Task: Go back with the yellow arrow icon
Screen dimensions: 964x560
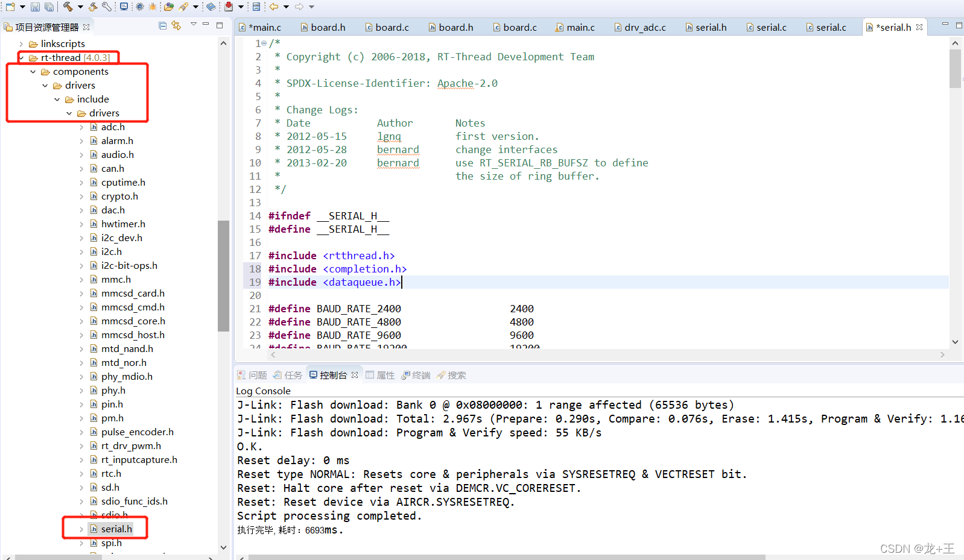Action: pos(274,7)
